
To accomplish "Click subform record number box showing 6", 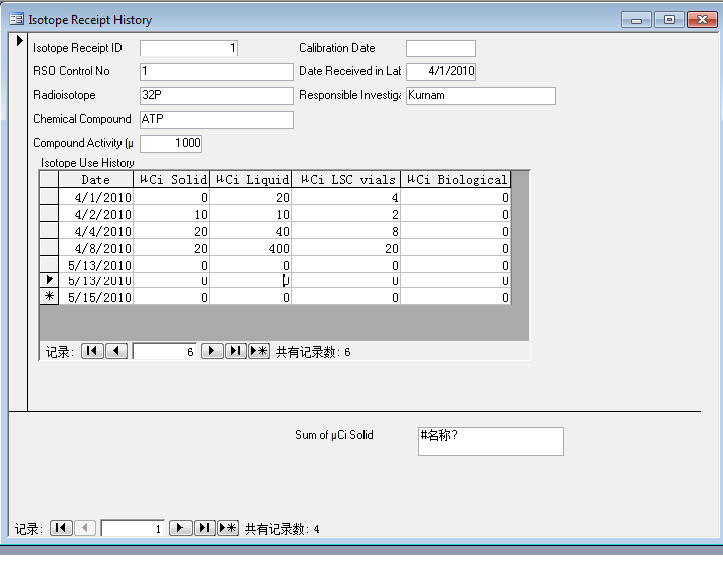I will pyautogui.click(x=165, y=352).
